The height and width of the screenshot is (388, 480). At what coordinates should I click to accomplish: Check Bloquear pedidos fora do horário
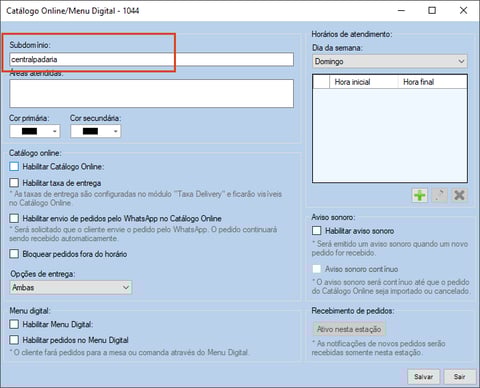[14, 254]
